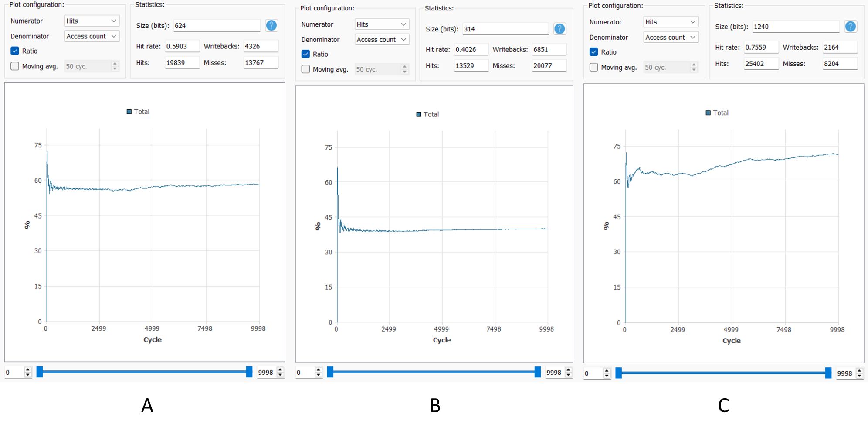
Task: Click the help icon beside Size 1240
Action: [x=850, y=27]
